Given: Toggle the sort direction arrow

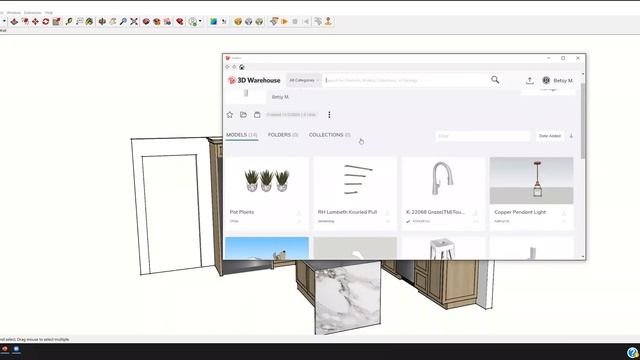Looking at the screenshot, I should point(571,136).
